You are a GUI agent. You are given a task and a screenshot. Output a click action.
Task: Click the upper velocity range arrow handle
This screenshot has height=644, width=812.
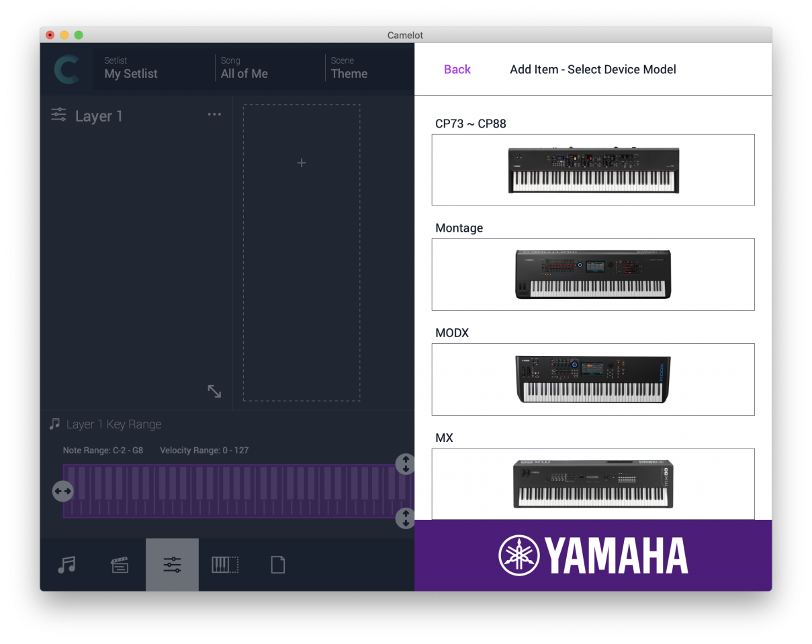(405, 464)
